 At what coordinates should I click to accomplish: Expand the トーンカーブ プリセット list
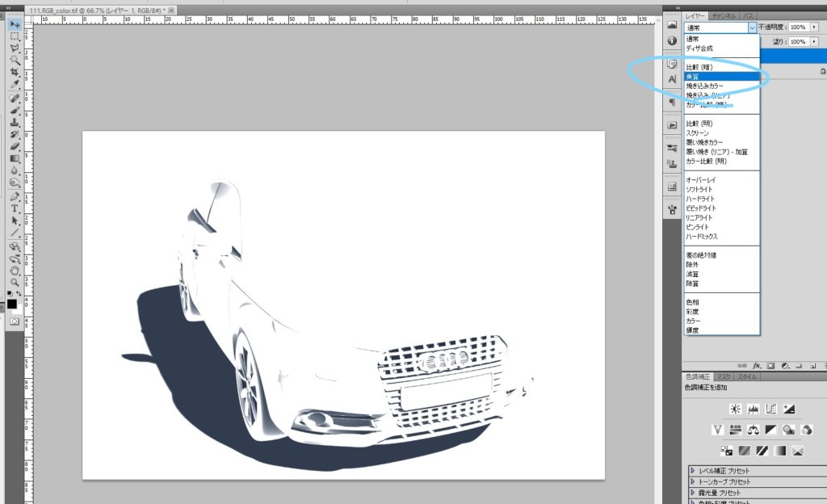pos(692,481)
